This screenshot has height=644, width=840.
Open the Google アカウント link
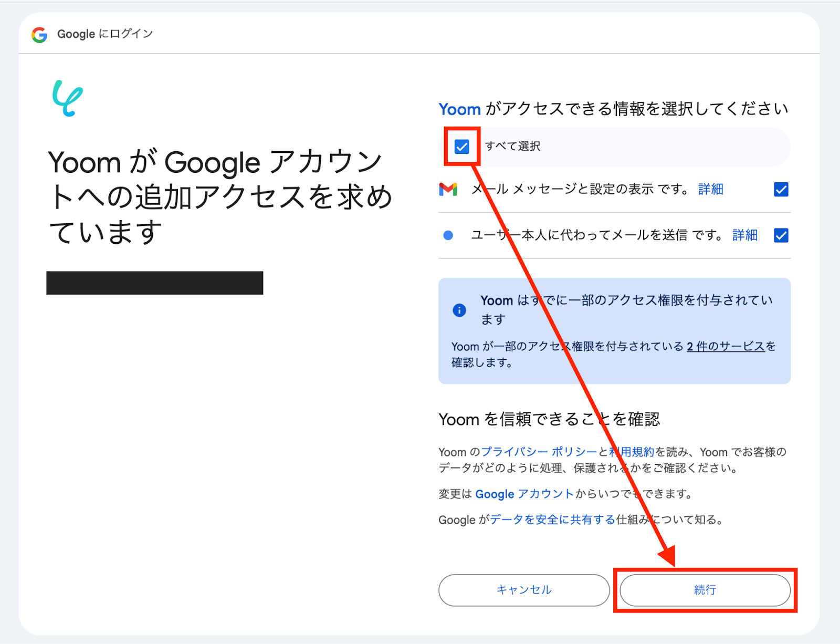click(524, 494)
